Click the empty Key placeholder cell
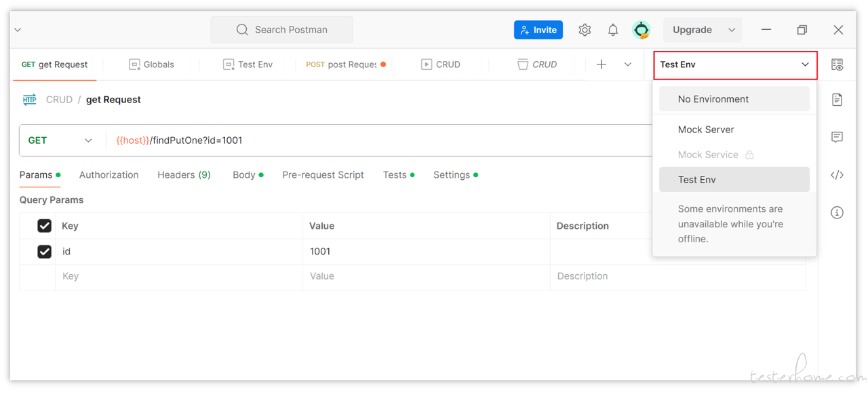 click(179, 277)
